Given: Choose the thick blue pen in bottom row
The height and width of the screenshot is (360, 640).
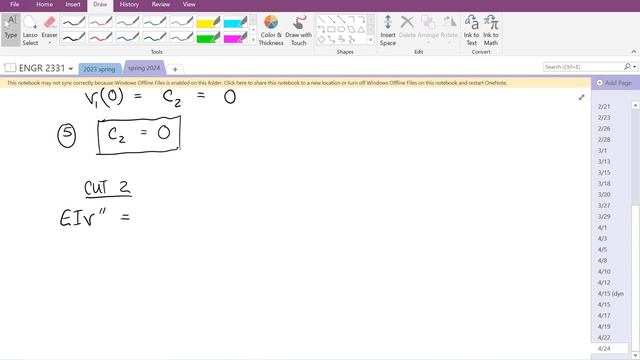Looking at the screenshot, I should pyautogui.click(x=127, y=38).
